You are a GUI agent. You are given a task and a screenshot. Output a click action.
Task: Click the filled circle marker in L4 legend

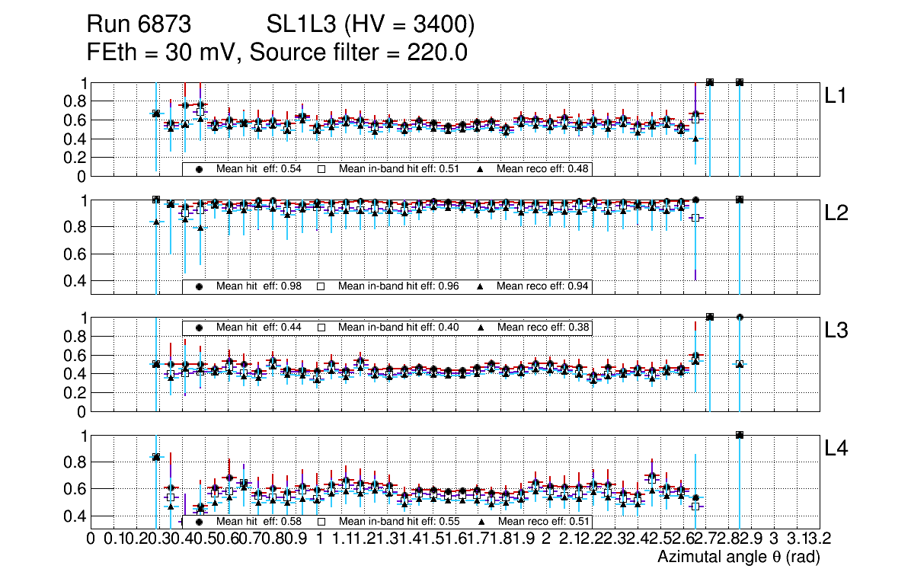click(x=200, y=522)
